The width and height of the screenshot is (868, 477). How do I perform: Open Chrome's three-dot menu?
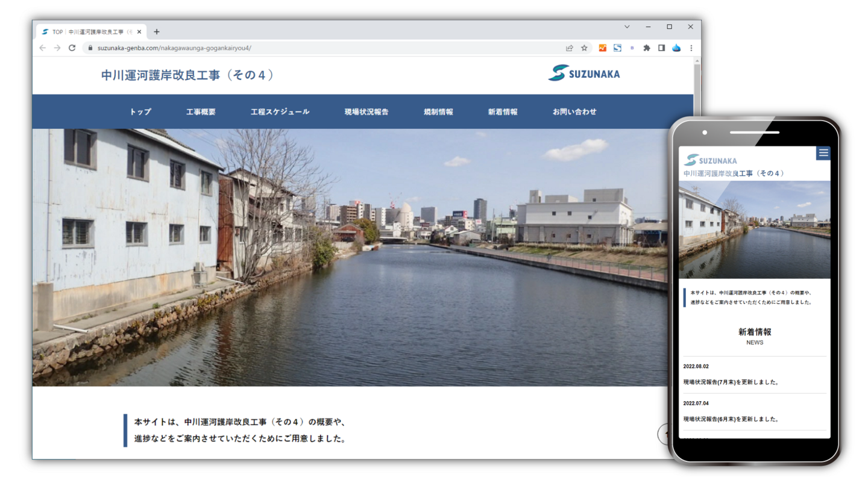pos(691,48)
